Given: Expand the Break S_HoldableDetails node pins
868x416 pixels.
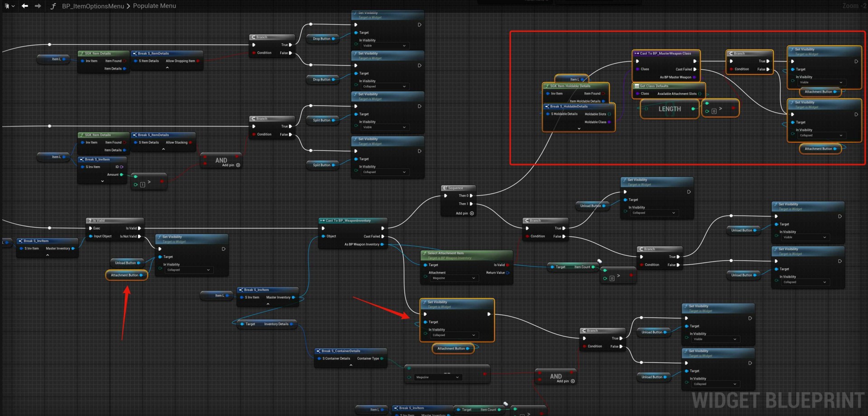Looking at the screenshot, I should (x=579, y=129).
